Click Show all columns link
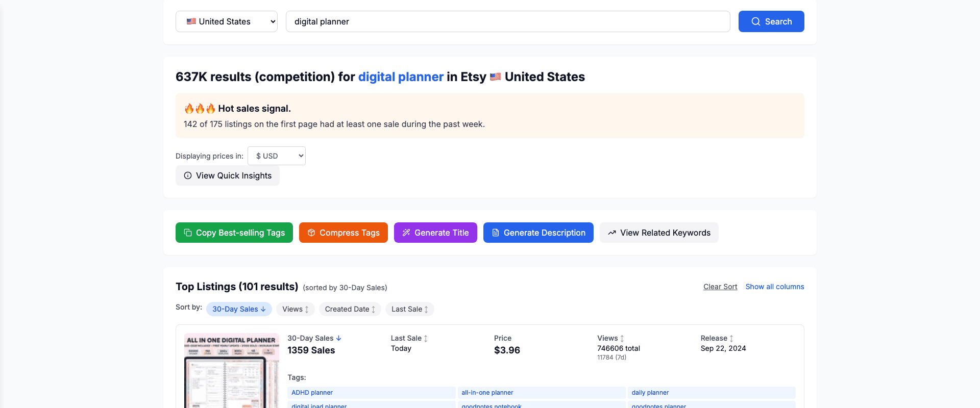This screenshot has height=408, width=980. click(775, 287)
